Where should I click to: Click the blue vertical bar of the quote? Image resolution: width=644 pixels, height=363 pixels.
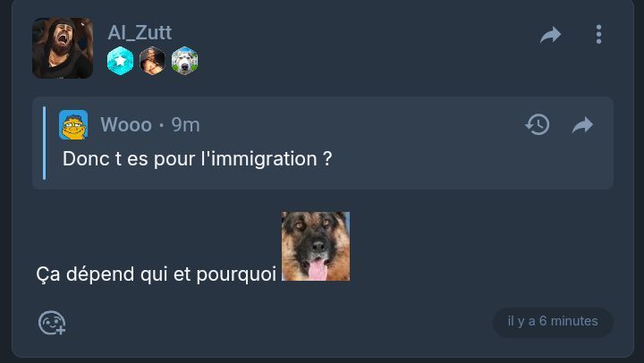(x=45, y=143)
